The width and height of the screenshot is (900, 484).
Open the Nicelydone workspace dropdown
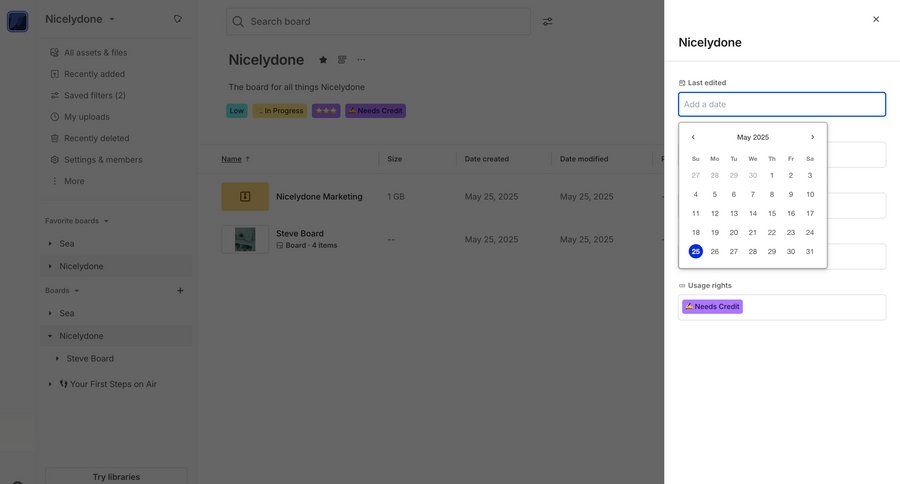pyautogui.click(x=80, y=19)
